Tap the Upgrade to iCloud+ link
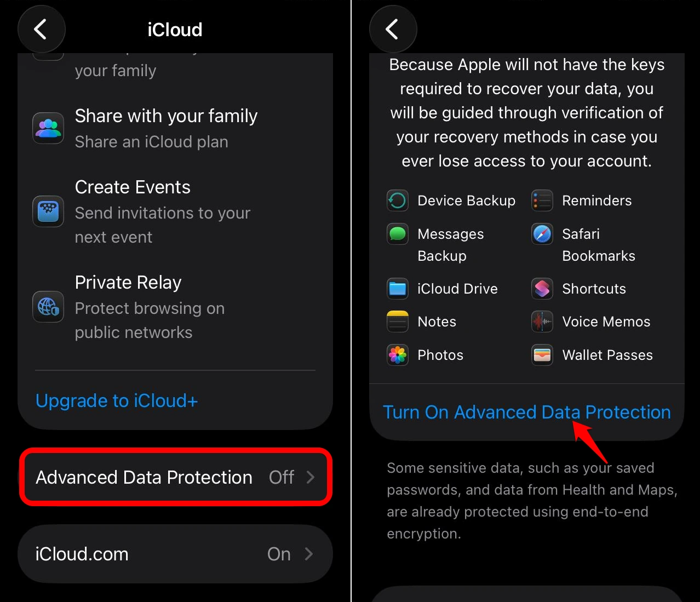The width and height of the screenshot is (700, 602). coord(116,400)
